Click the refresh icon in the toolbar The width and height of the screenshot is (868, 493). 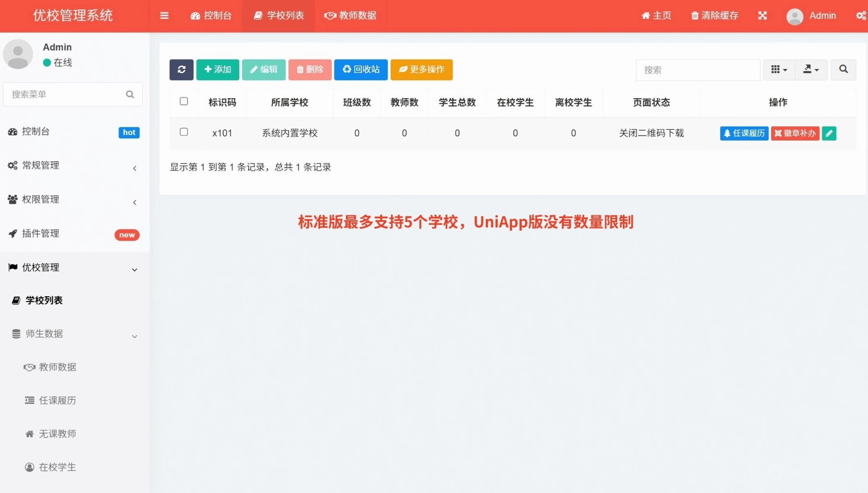[181, 69]
